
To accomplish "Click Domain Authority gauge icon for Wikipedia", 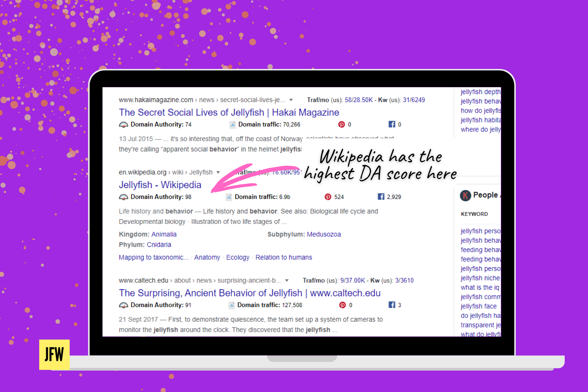I will pyautogui.click(x=123, y=197).
